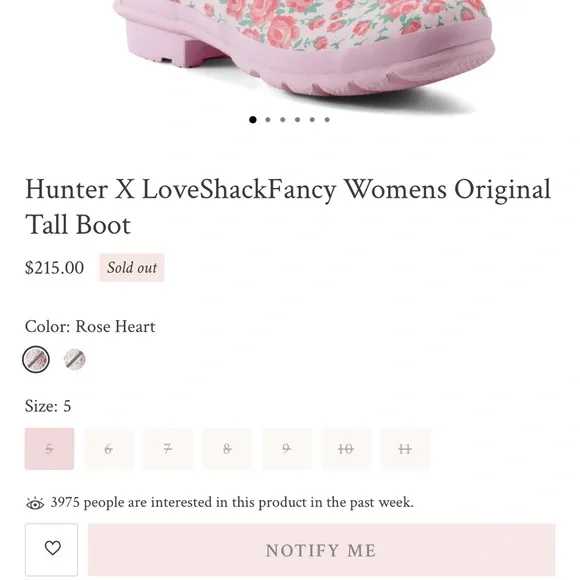Add boot to wishlist with heart icon
The image size is (580, 580).
click(x=51, y=549)
